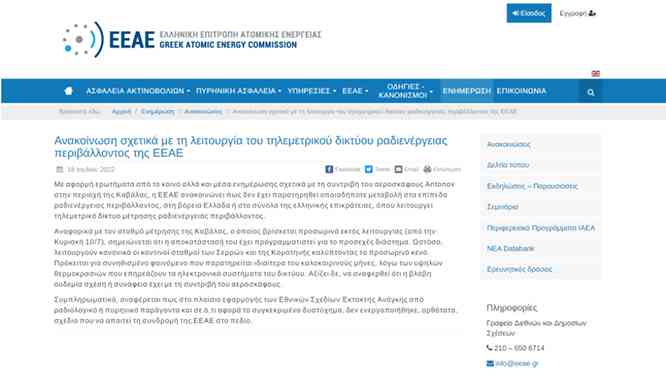The image size is (666, 377).
Task: Click the article title about τηλεμετρικού δικτύου
Action: click(251, 146)
